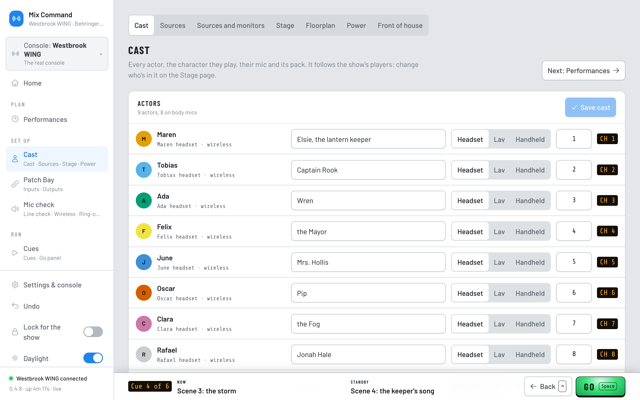Select the Cast tab
The image size is (640, 400).
coord(141,25)
